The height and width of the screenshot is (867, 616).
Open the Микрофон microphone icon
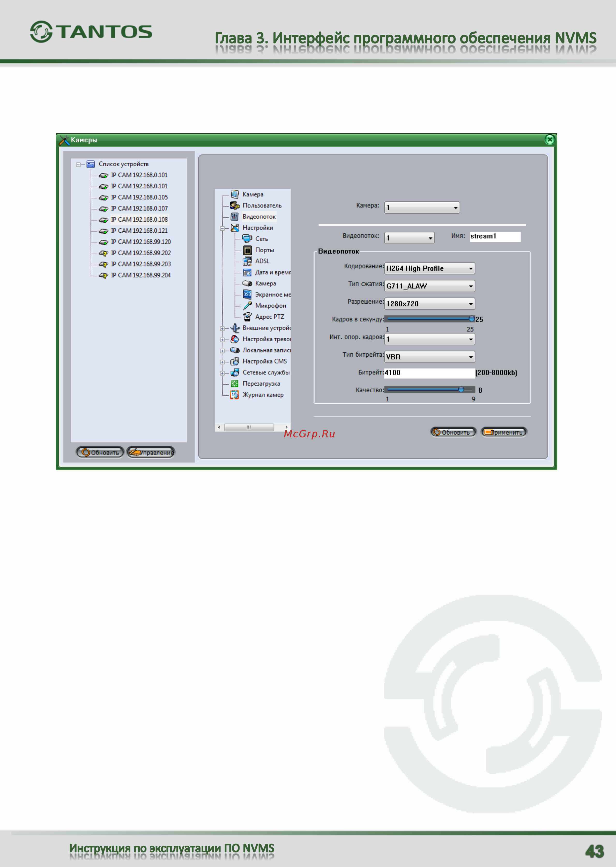[247, 305]
